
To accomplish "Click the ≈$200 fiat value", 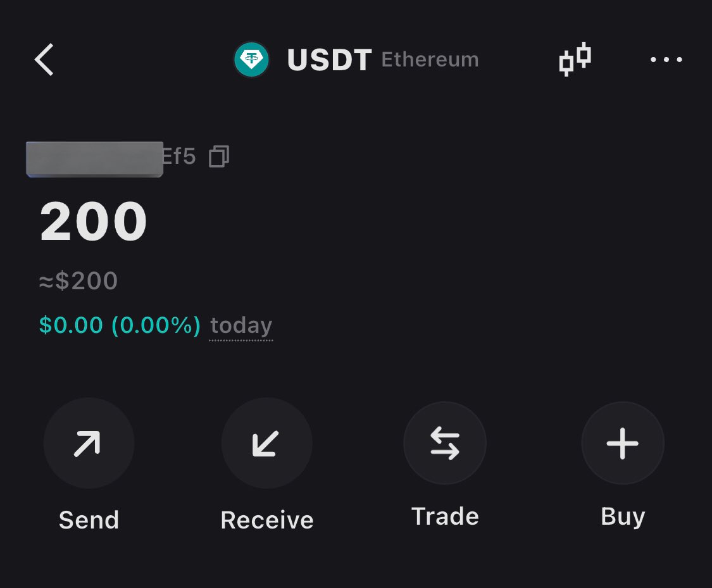I will tap(78, 280).
